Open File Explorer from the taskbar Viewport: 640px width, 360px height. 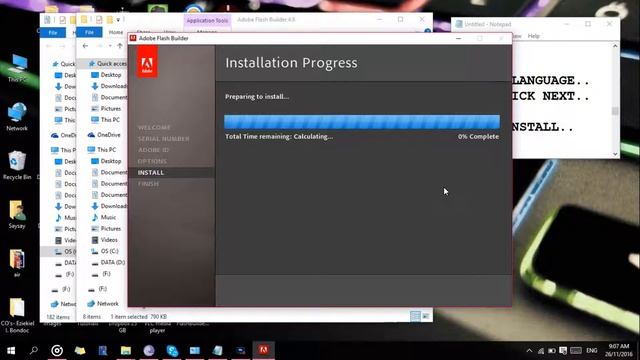click(126, 350)
